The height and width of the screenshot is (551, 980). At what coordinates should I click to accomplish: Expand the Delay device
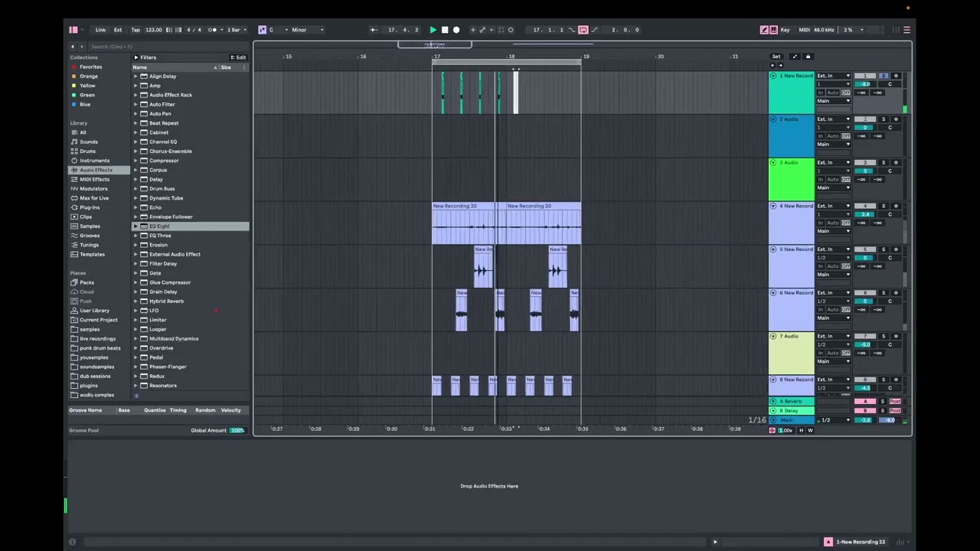point(136,179)
